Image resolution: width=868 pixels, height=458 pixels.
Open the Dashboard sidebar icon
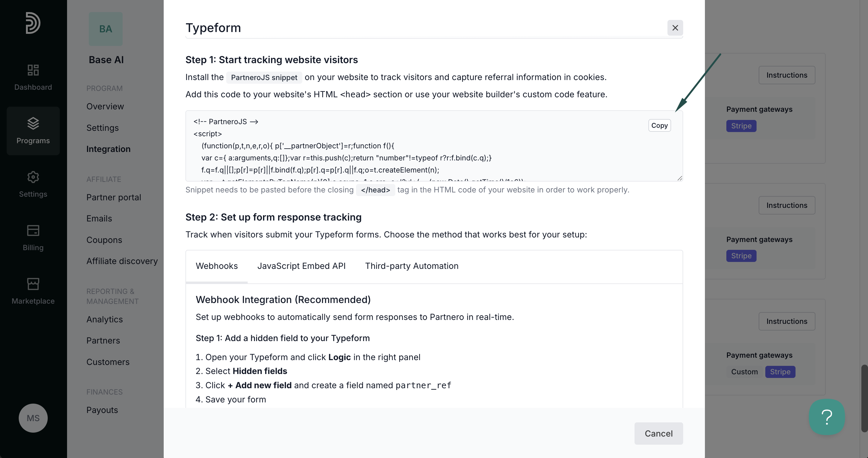(x=33, y=78)
